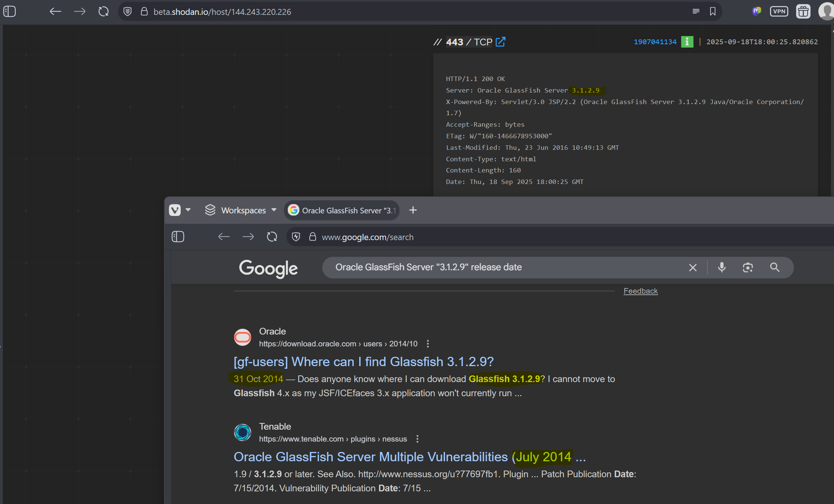The width and height of the screenshot is (834, 504).
Task: Open the 1907041134 hash link
Action: tap(655, 42)
